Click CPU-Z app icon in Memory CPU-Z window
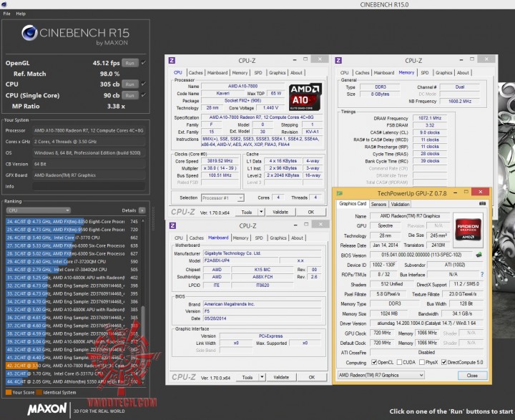 (x=338, y=61)
